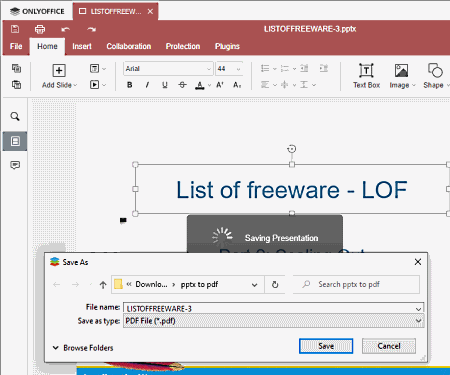Open the File name history dropdown arrow
This screenshot has width=450, height=375.
pos(418,309)
